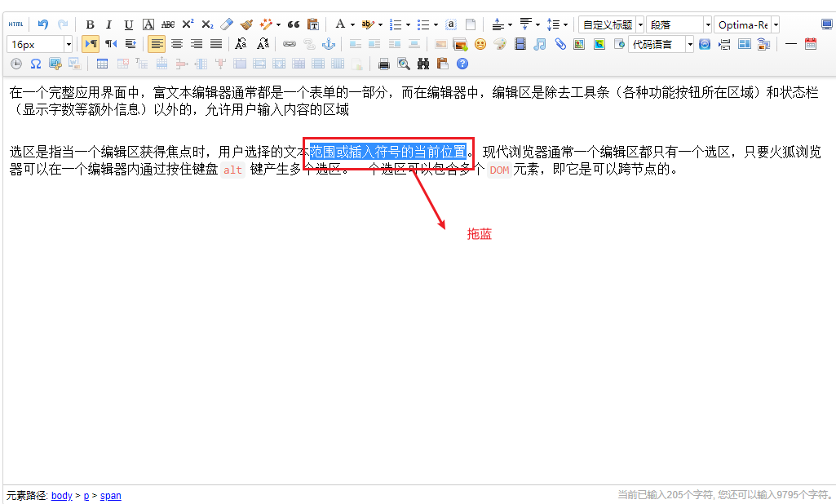836x504 pixels.
Task: Insert music
Action: (x=540, y=44)
